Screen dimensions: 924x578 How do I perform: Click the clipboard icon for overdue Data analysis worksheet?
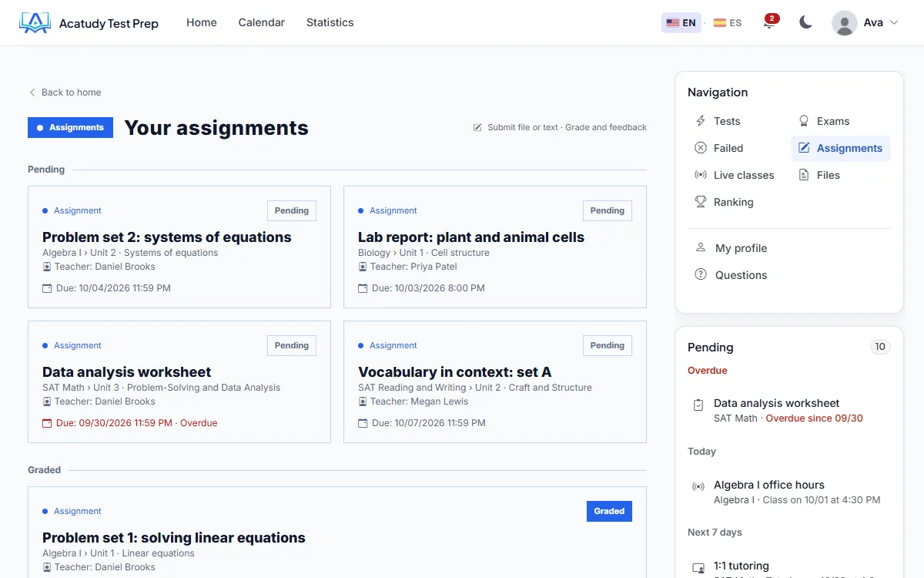(698, 405)
